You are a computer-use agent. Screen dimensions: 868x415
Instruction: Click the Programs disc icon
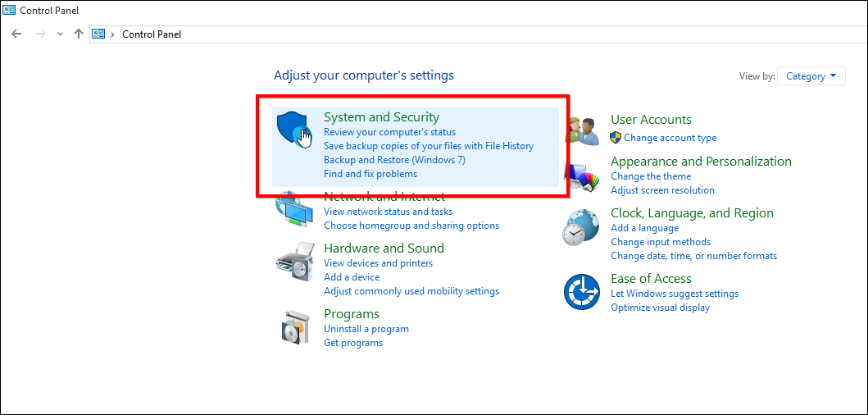(x=295, y=327)
